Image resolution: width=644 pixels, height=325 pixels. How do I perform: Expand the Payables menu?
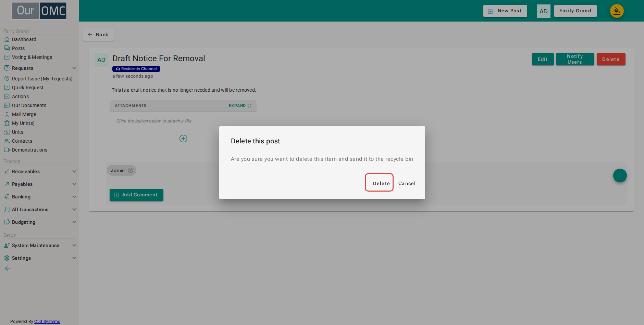[39, 184]
